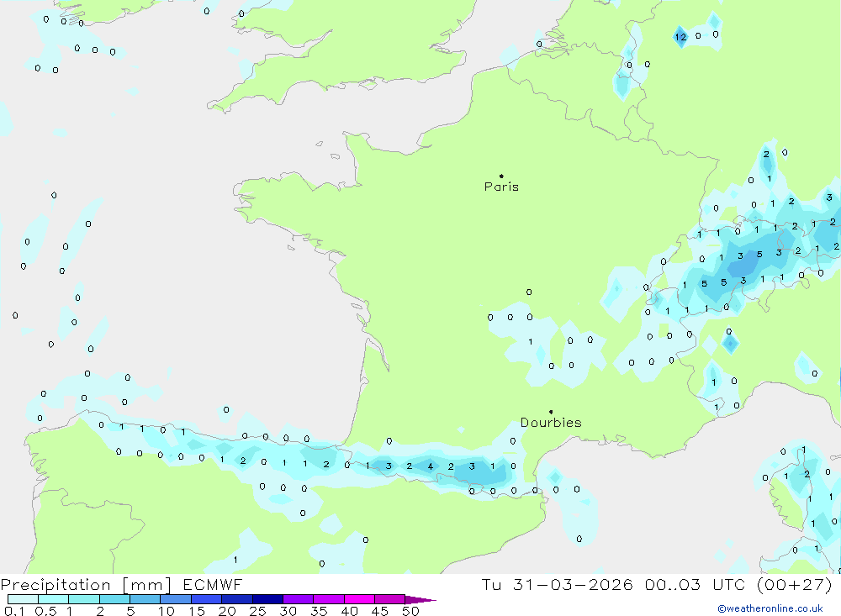Click the ECMWF model label
841x616 pixels.
213,585
